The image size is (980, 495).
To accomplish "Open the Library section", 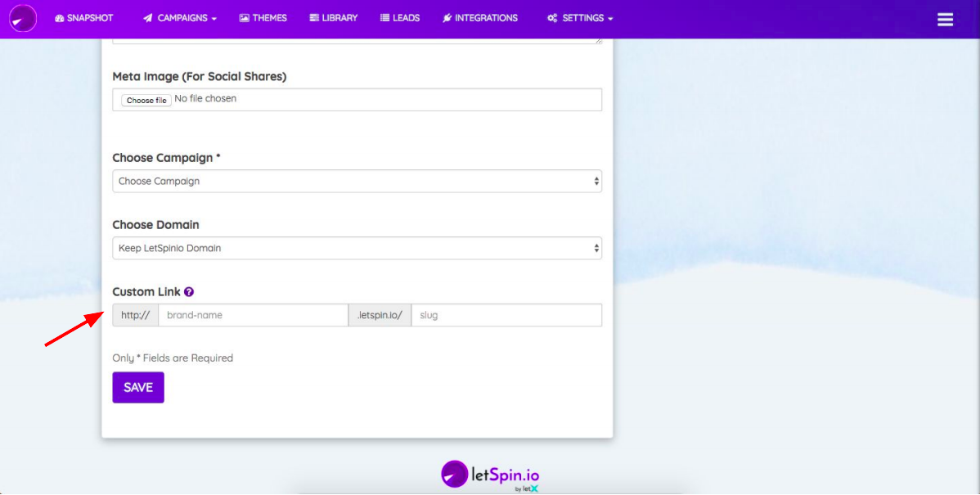I will [x=333, y=18].
